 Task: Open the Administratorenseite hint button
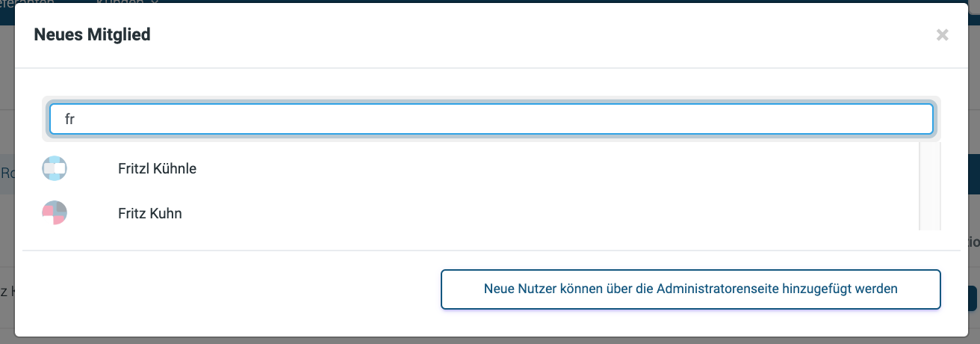point(690,289)
